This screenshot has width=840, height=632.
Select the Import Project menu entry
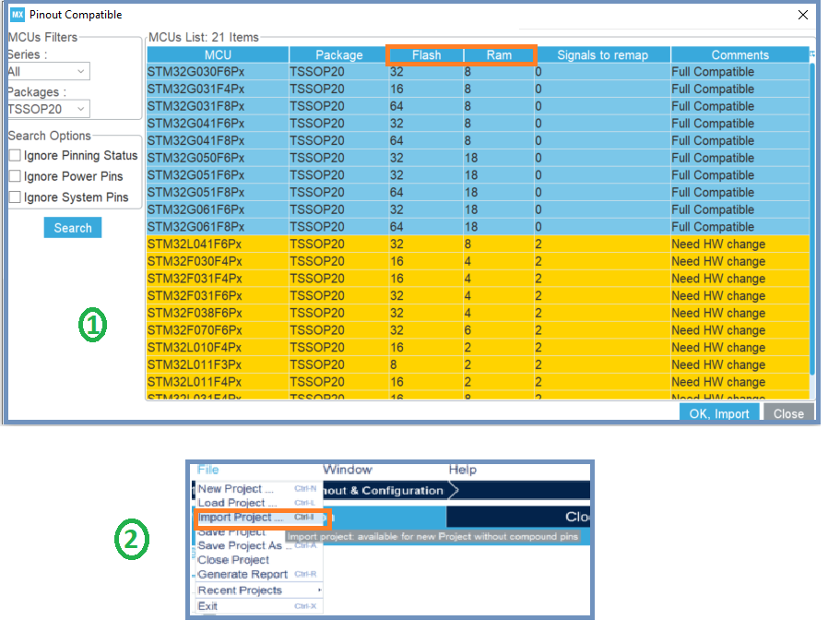[259, 518]
